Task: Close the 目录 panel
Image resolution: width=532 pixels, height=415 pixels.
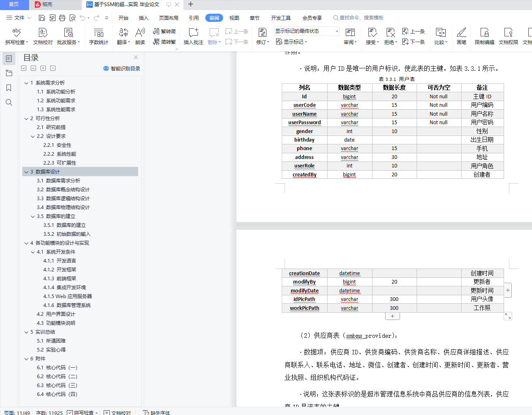Action: pos(136,57)
